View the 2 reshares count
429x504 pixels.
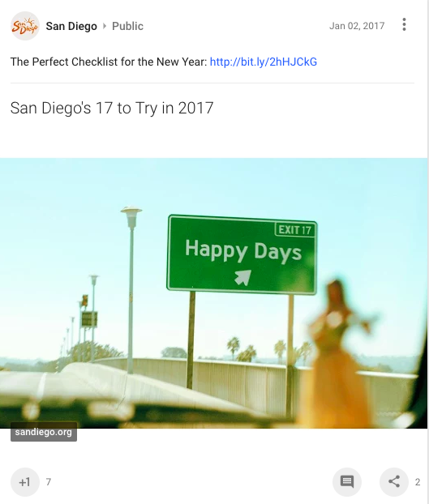(418, 482)
